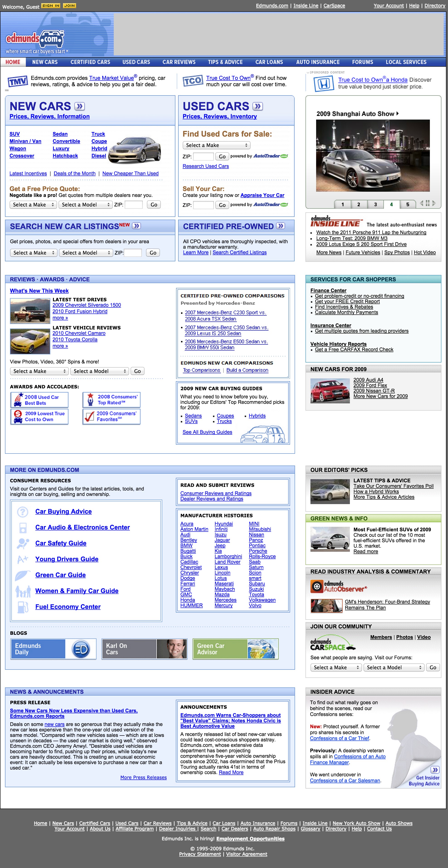Open the AUTO INSURANCE navigation tab
The width and height of the screenshot is (448, 868).
(318, 62)
